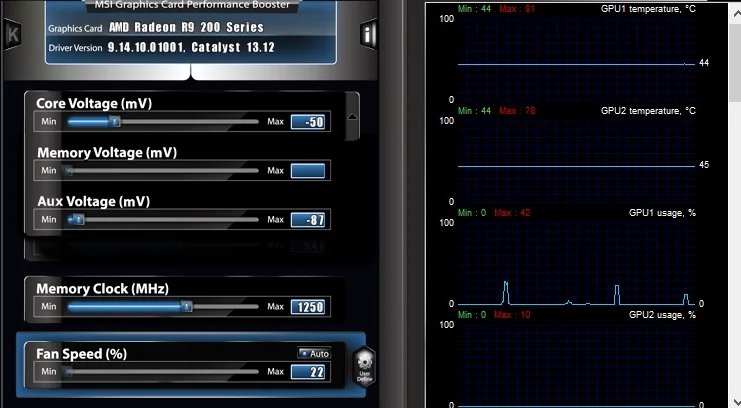Open the information i button
The height and width of the screenshot is (408, 741).
tap(368, 34)
